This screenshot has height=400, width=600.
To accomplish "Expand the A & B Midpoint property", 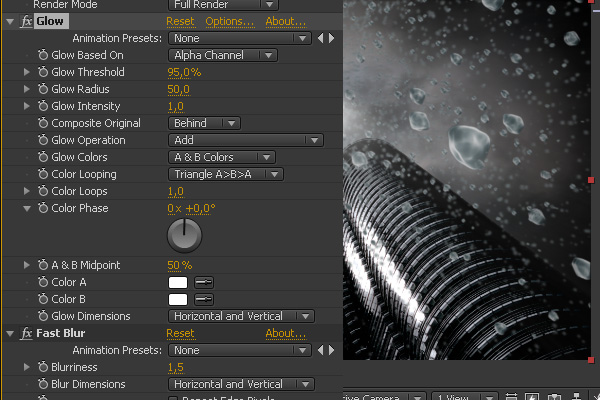I will tap(26, 265).
